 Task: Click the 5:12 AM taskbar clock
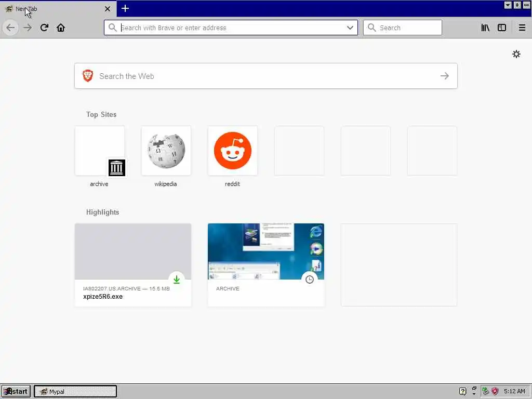(x=514, y=391)
